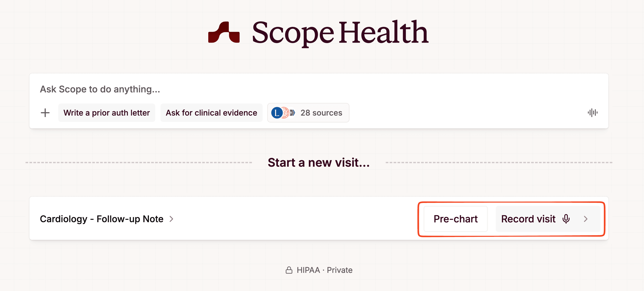Start voice input with the waveform icon

592,113
